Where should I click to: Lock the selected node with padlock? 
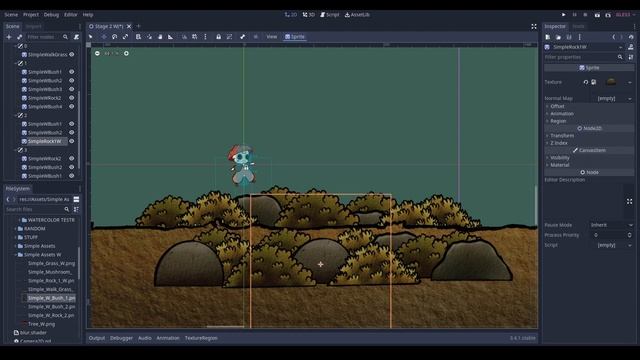point(218,37)
